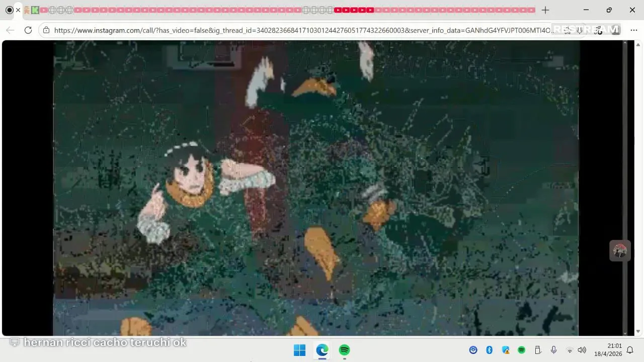Open the floating self-view avatar thumbnail
Screen dimensions: 644x362
[620, 250]
